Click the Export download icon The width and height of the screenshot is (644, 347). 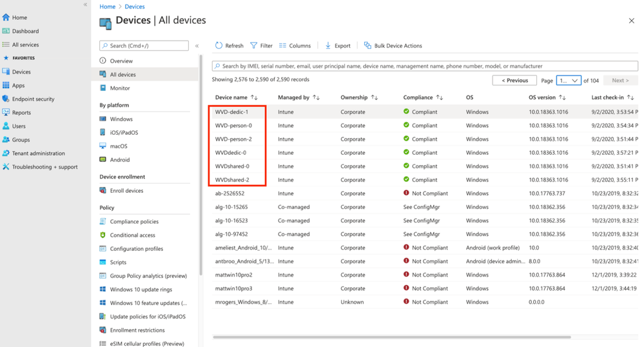tap(327, 45)
